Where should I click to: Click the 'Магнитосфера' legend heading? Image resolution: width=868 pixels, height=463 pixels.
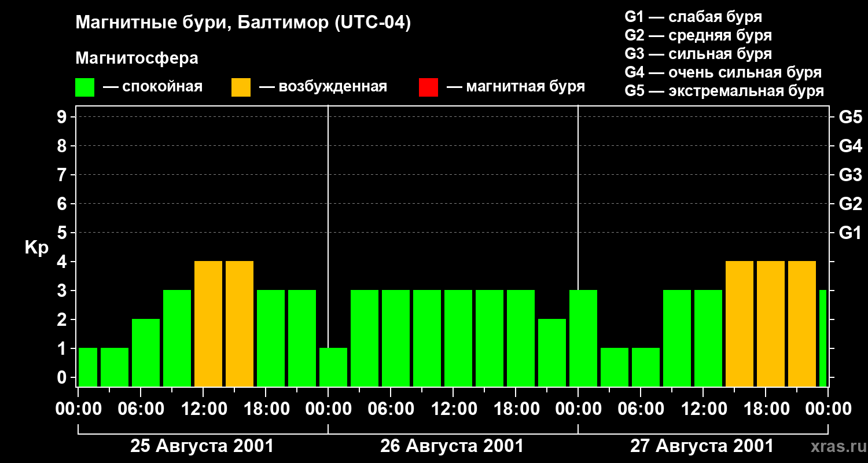(137, 58)
